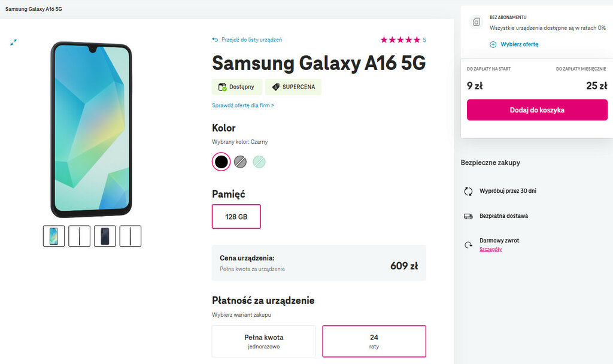Open the Szczegóły return details link

[490, 249]
